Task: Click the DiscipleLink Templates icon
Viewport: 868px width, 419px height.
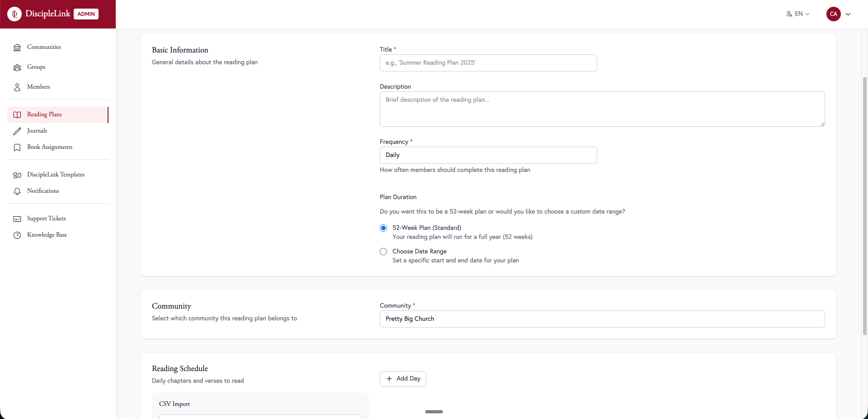Action: [17, 175]
